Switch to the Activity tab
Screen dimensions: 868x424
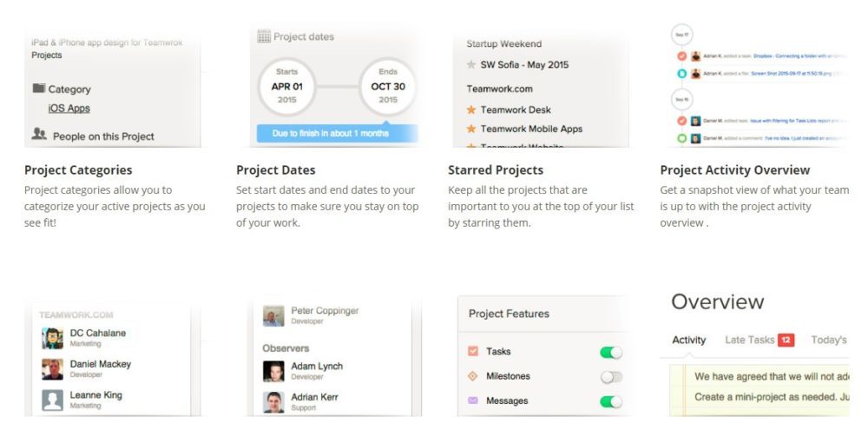689,340
